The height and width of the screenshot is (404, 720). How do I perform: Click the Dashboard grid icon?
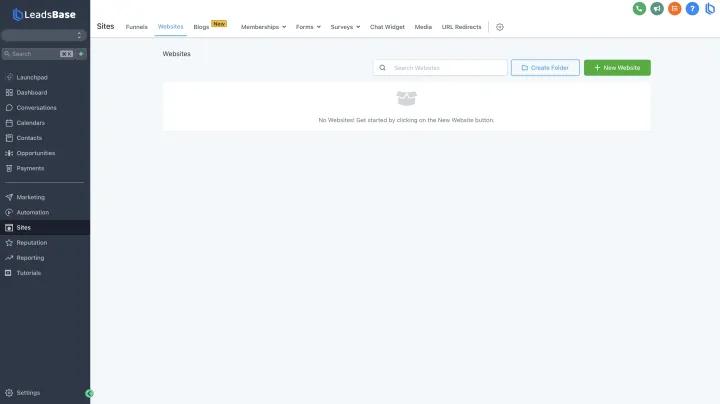(x=9, y=92)
